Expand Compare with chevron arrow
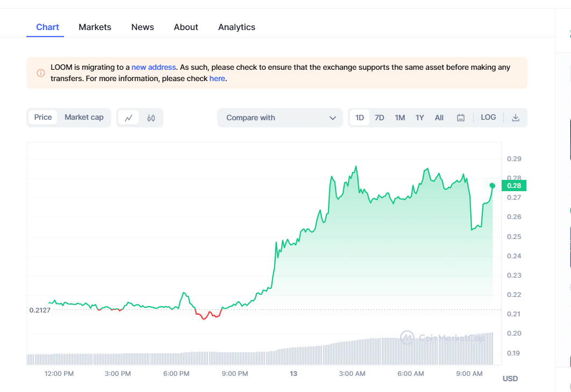This screenshot has width=571, height=392. pos(332,118)
